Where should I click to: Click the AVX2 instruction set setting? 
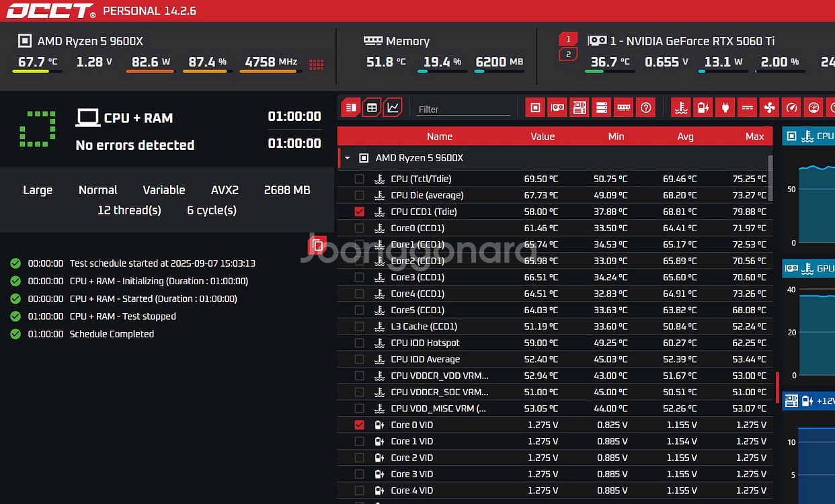(225, 190)
